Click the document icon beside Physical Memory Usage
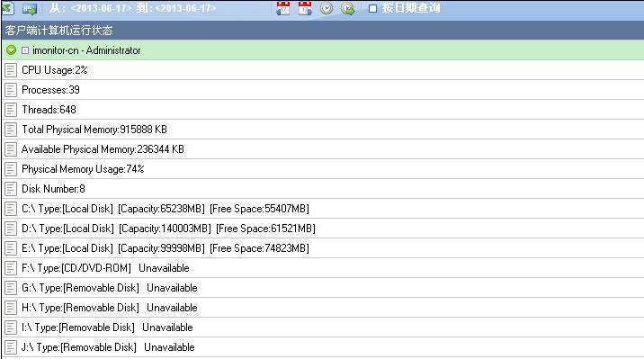Image resolution: width=644 pixels, height=359 pixels. click(x=11, y=169)
